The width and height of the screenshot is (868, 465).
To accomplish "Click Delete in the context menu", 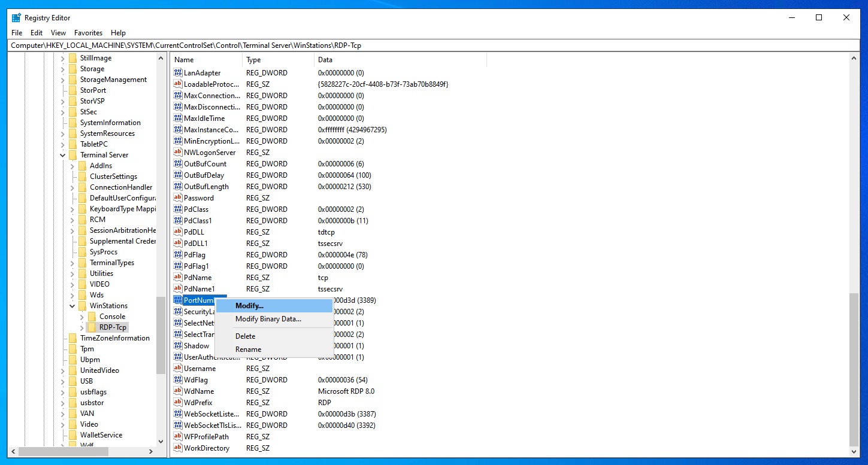I will [245, 336].
